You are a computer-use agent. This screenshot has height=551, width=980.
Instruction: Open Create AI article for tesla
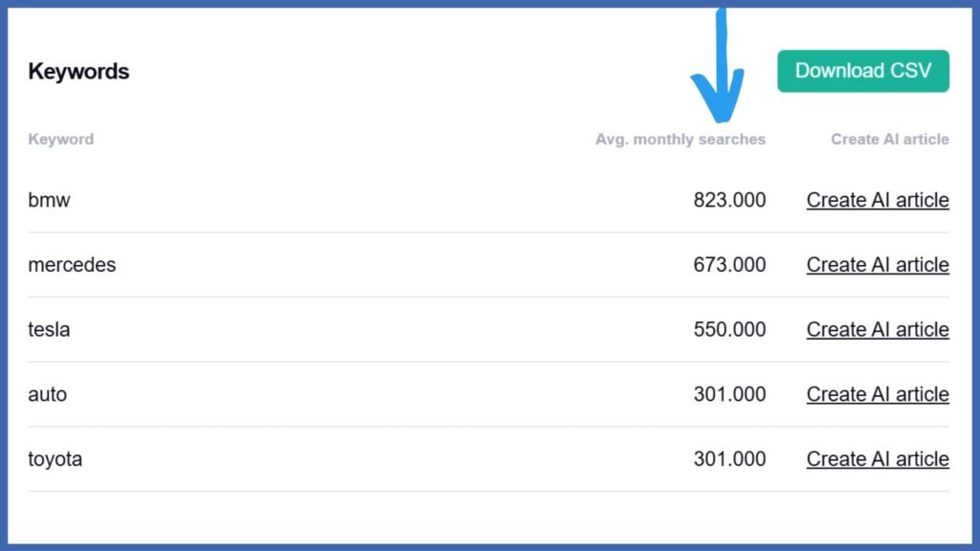[878, 329]
